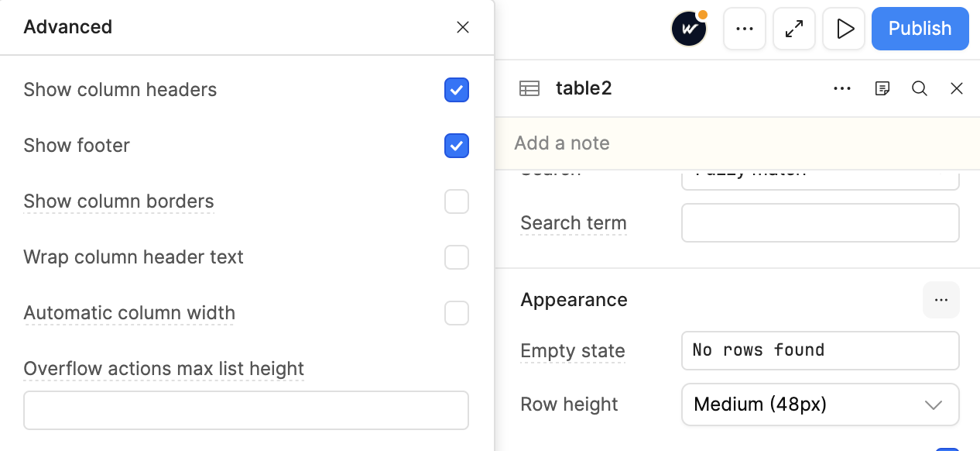This screenshot has width=980, height=451.
Task: Click the Search term input field
Action: pos(820,223)
